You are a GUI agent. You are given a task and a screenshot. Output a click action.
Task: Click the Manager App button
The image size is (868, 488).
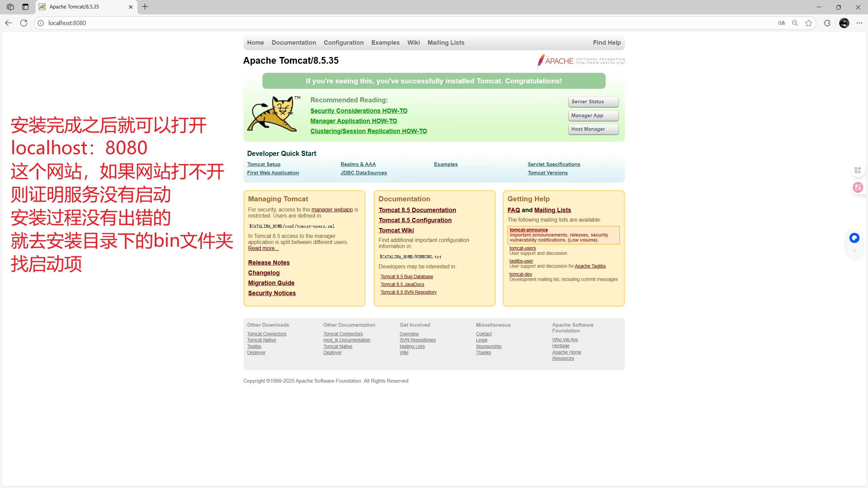pos(593,116)
